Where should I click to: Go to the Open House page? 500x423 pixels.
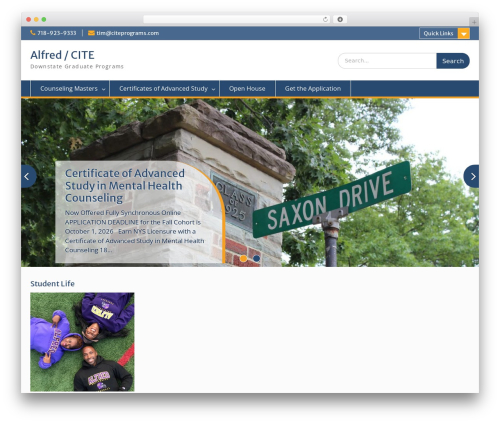click(x=247, y=89)
